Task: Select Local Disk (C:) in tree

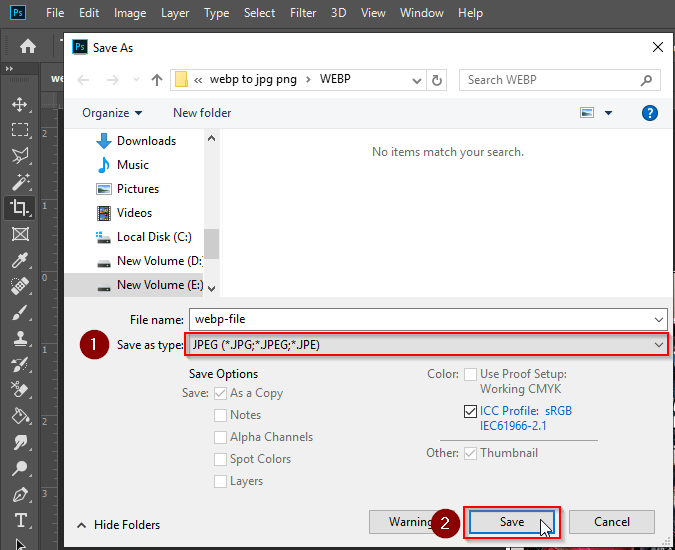Action: coord(144,237)
